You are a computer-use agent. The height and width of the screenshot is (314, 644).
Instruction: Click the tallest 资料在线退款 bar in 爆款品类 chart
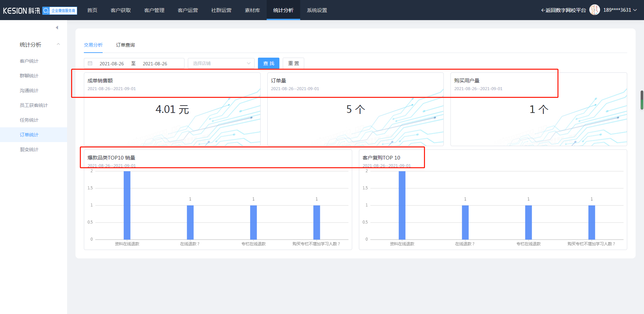pyautogui.click(x=127, y=205)
